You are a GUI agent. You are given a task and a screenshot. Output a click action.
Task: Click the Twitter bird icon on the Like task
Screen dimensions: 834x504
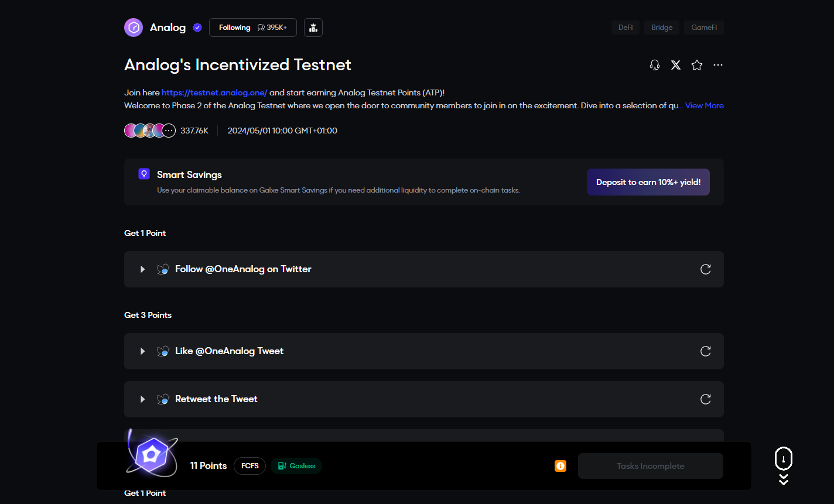[163, 351]
